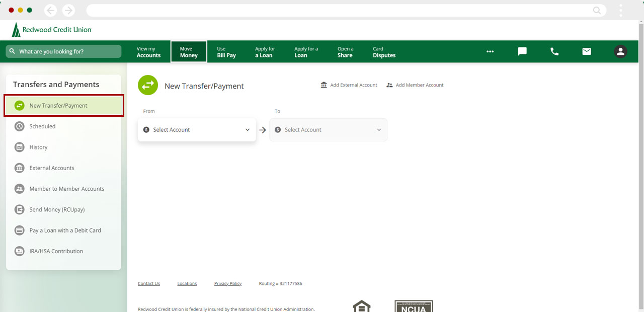Viewport: 644px width, 312px height.
Task: Click the Privacy Policy footer link
Action: (228, 284)
